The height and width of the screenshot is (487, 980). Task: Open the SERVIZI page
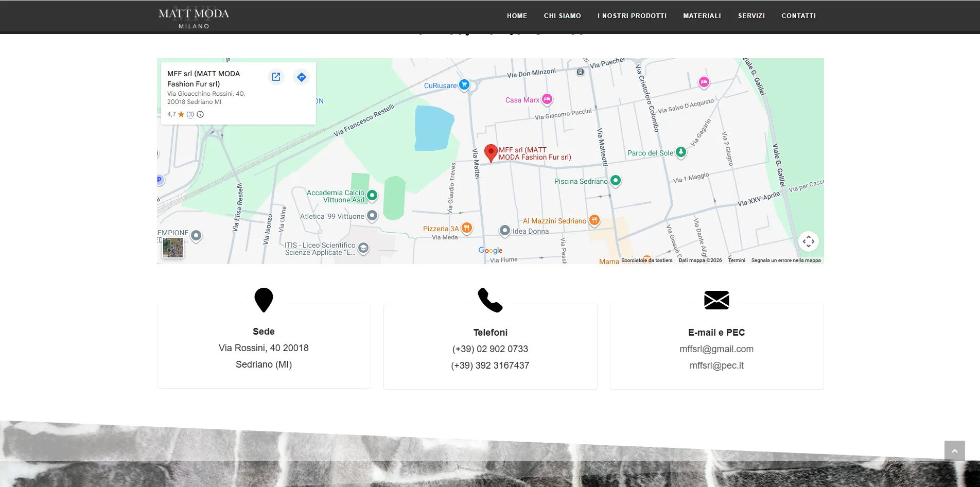751,16
